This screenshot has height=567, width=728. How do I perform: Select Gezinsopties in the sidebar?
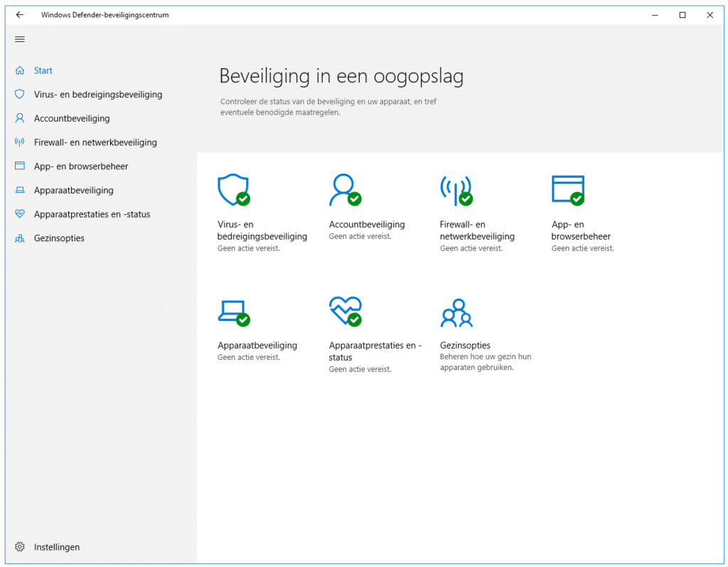pos(59,238)
